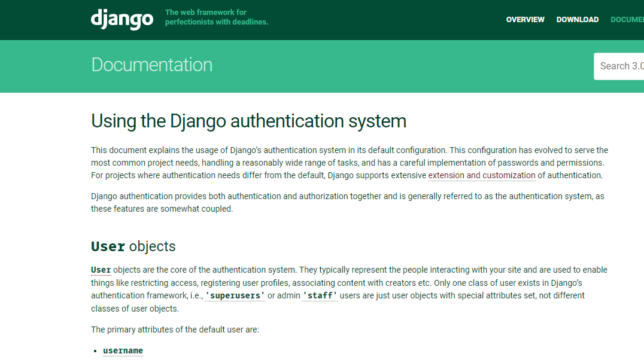
Task: Click the 'username' link in the bullet list
Action: (x=123, y=350)
